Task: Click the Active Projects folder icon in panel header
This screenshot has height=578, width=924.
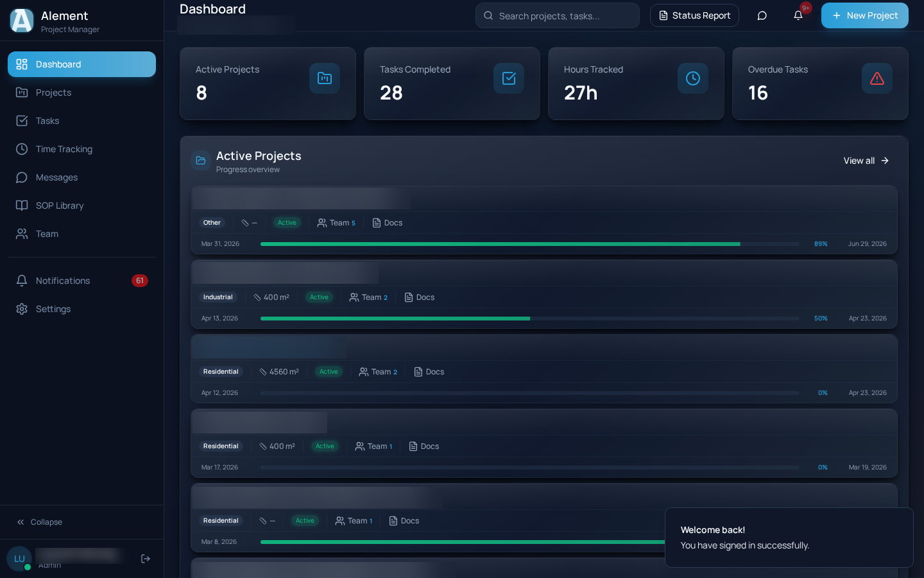Action: [201, 161]
